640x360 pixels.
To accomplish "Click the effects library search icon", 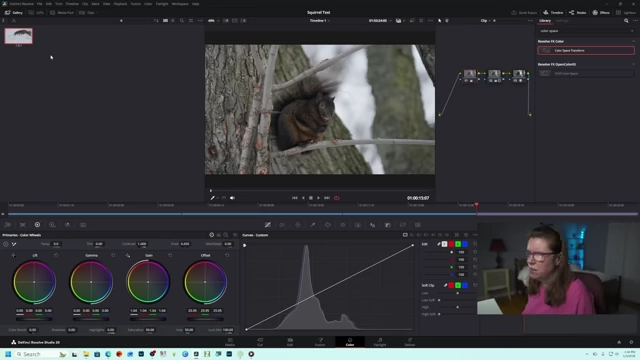I will coord(626,20).
